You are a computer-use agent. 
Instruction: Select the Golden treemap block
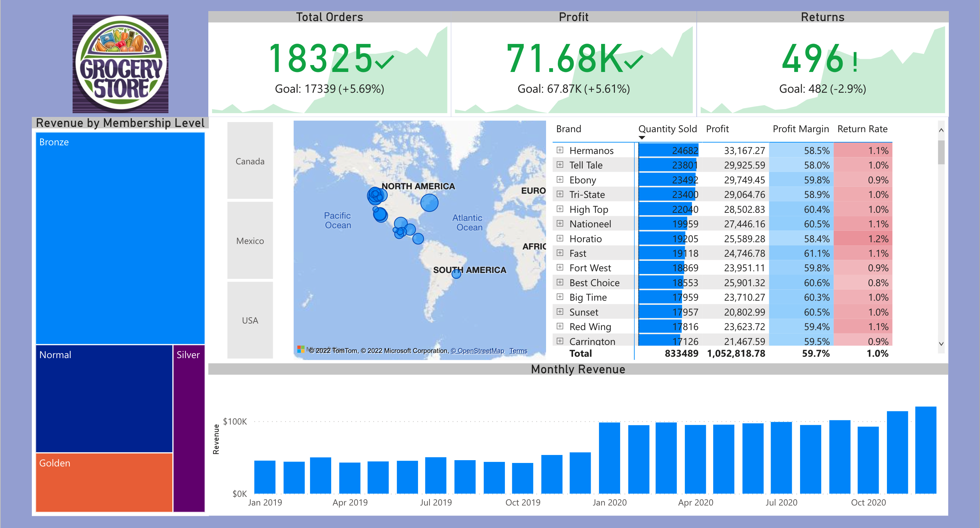click(104, 482)
